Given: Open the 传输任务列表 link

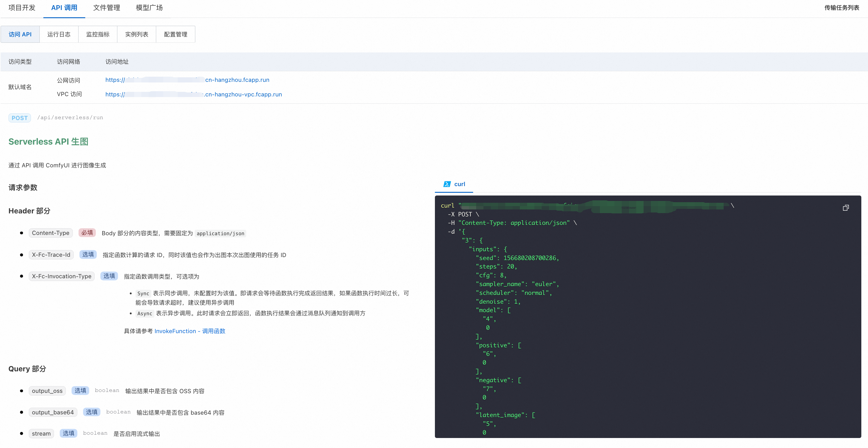Looking at the screenshot, I should coord(841,8).
